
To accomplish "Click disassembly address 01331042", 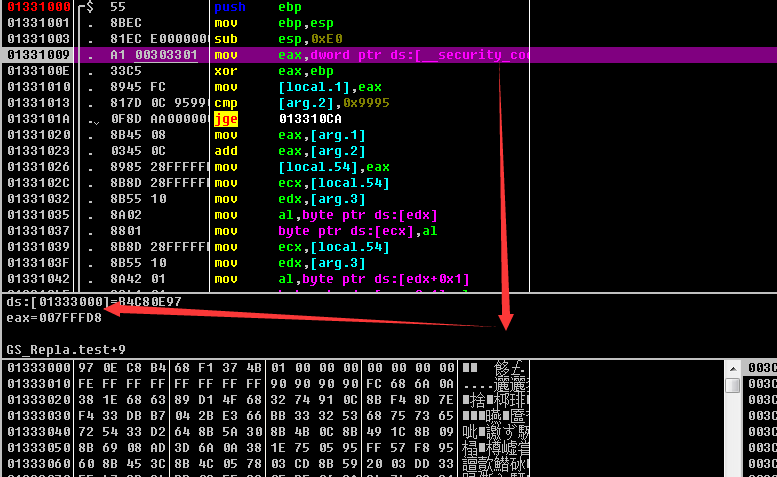I will point(36,279).
